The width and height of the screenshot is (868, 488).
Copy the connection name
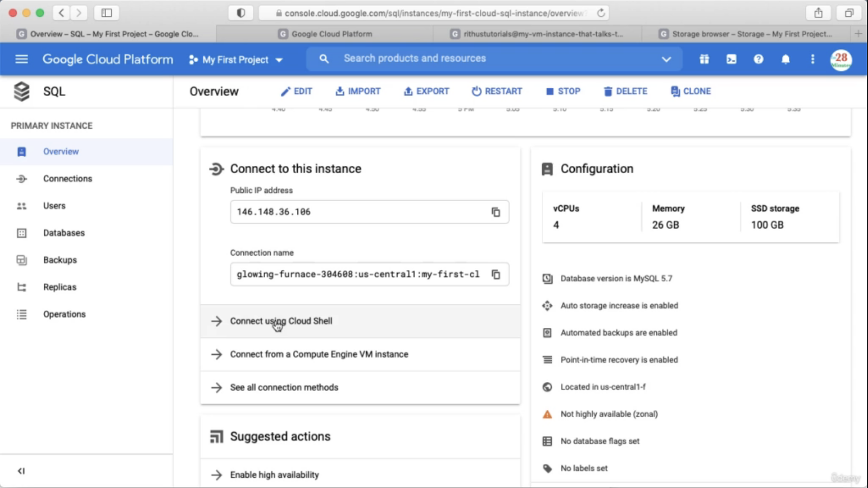click(x=496, y=274)
